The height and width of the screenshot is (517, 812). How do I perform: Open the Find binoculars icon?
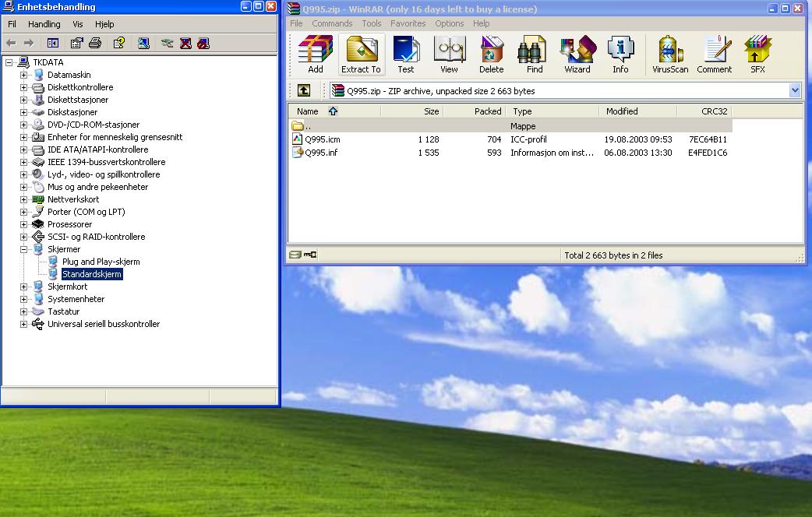tap(535, 55)
